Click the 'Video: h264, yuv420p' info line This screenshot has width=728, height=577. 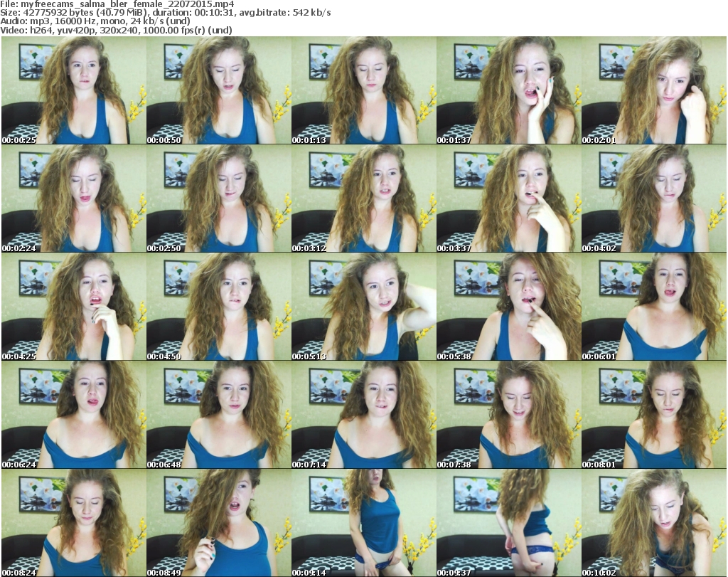tap(116, 30)
